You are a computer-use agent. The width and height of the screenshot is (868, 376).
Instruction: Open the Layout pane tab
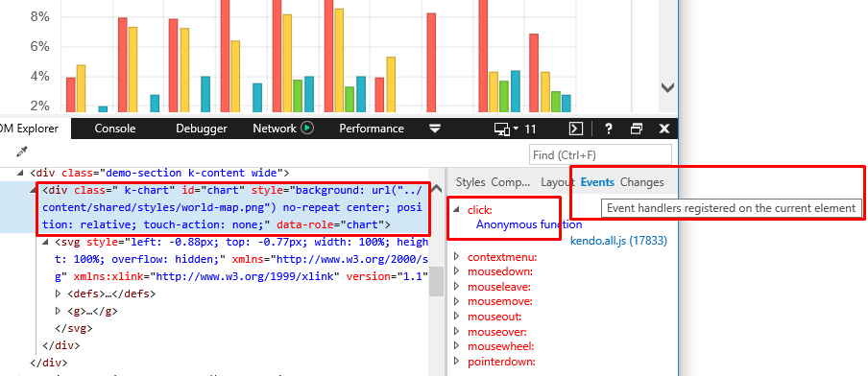[x=558, y=182]
